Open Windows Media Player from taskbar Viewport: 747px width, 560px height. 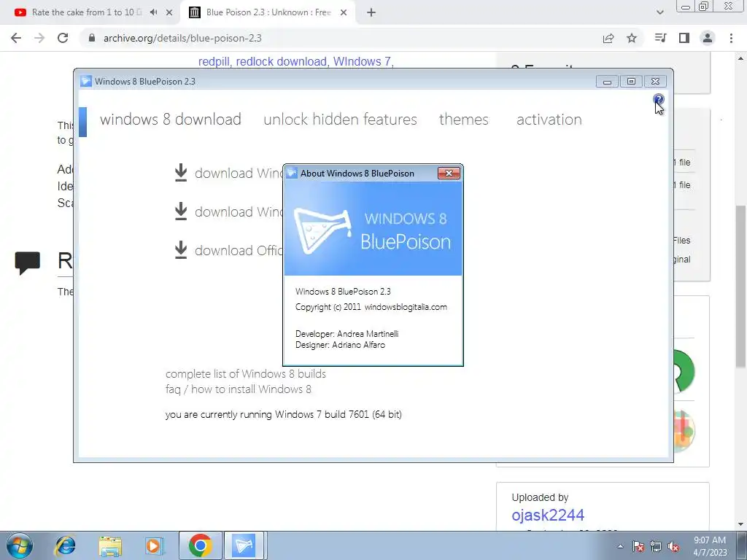click(155, 545)
